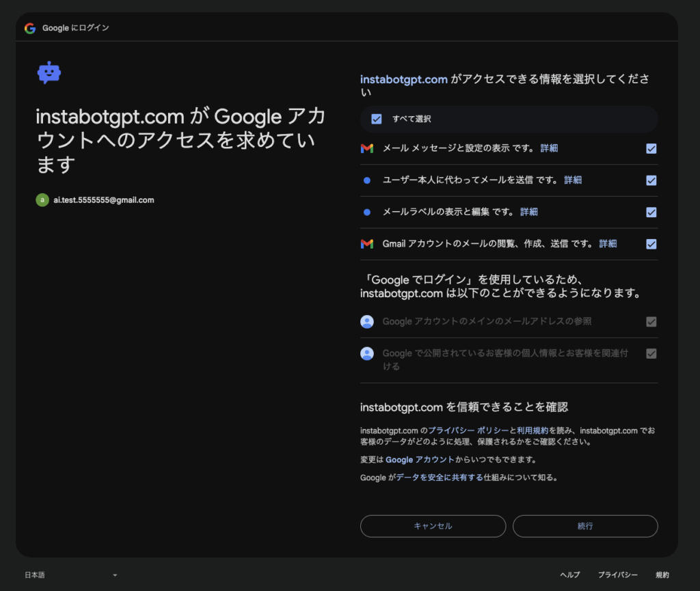Open 詳細 link for メール メッセージと設定の表示
Viewport: 700px width, 591px height.
(x=549, y=148)
